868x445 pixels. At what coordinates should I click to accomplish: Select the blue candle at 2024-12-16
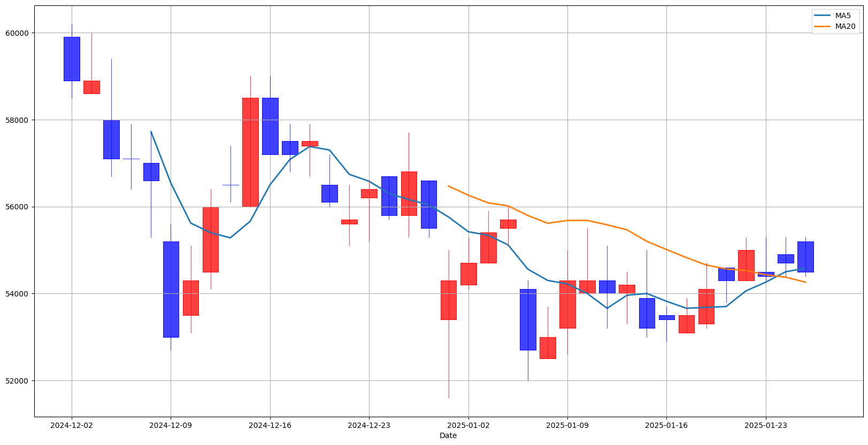270,126
